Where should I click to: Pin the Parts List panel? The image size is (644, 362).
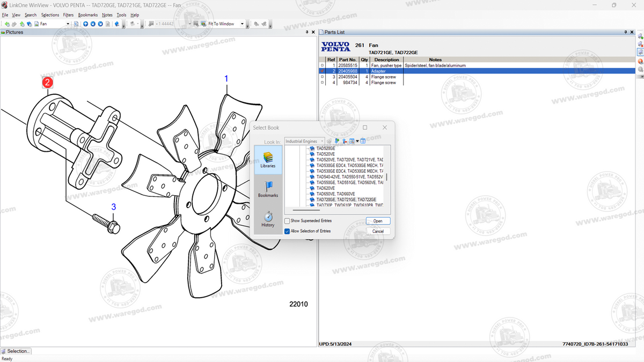pos(625,32)
